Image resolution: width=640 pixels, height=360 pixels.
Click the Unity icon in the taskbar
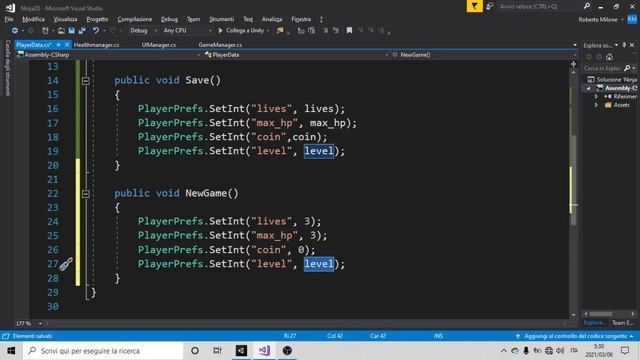(241, 351)
